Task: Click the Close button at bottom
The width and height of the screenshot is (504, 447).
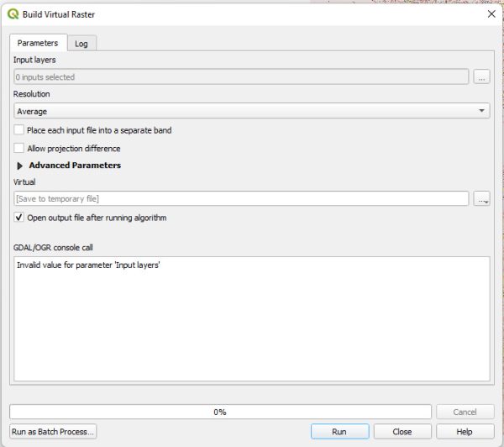Action: point(402,432)
